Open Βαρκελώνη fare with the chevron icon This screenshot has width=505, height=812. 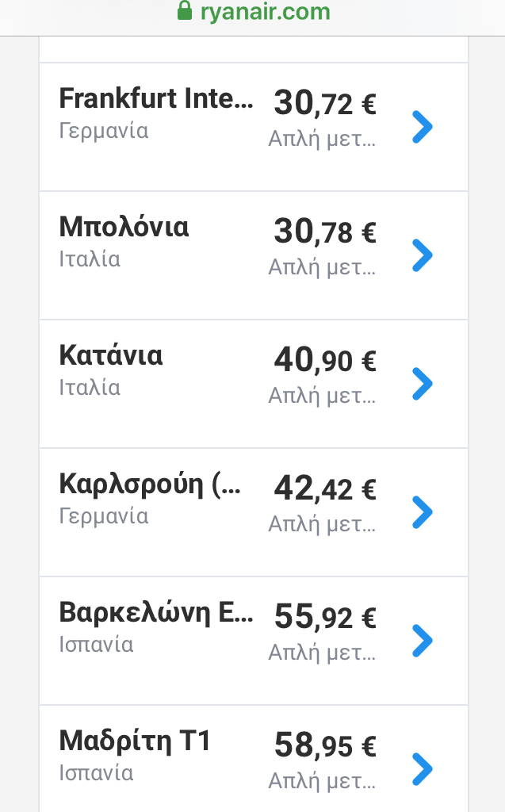[423, 640]
